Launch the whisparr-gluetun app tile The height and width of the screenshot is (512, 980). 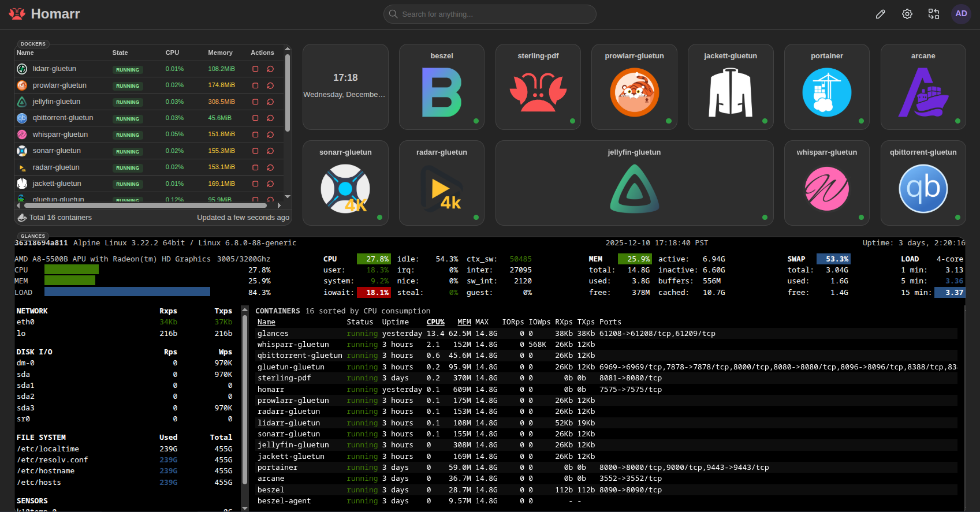coord(827,183)
